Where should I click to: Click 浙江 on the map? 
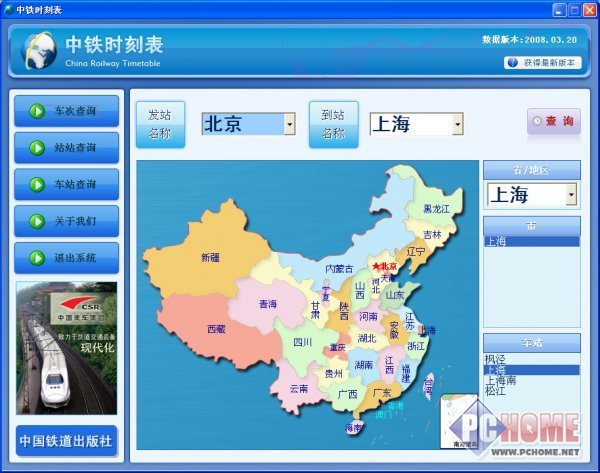[x=416, y=346]
